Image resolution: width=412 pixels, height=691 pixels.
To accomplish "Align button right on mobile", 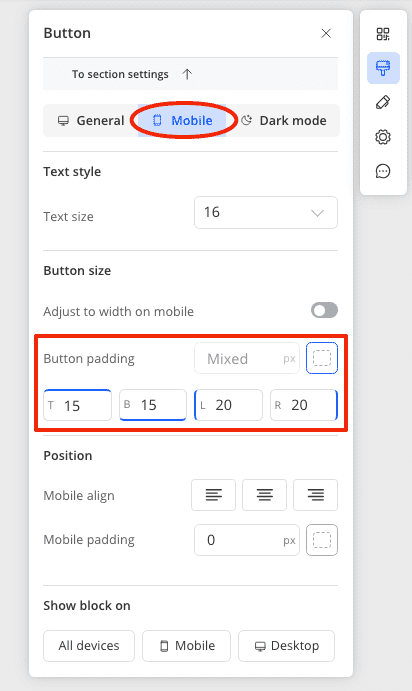I will coord(315,495).
